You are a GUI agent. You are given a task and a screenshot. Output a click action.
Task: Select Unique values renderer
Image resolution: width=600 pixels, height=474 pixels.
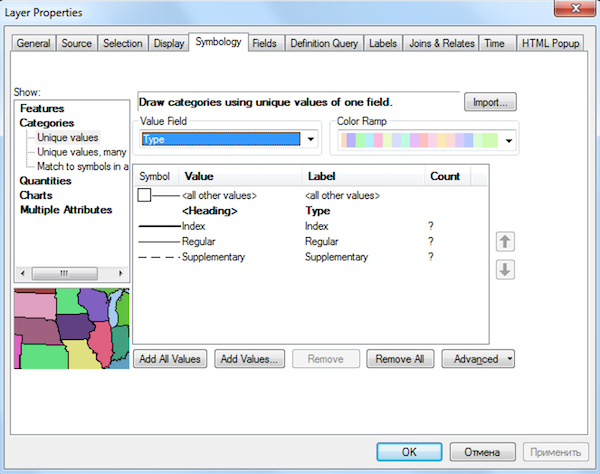pyautogui.click(x=68, y=137)
